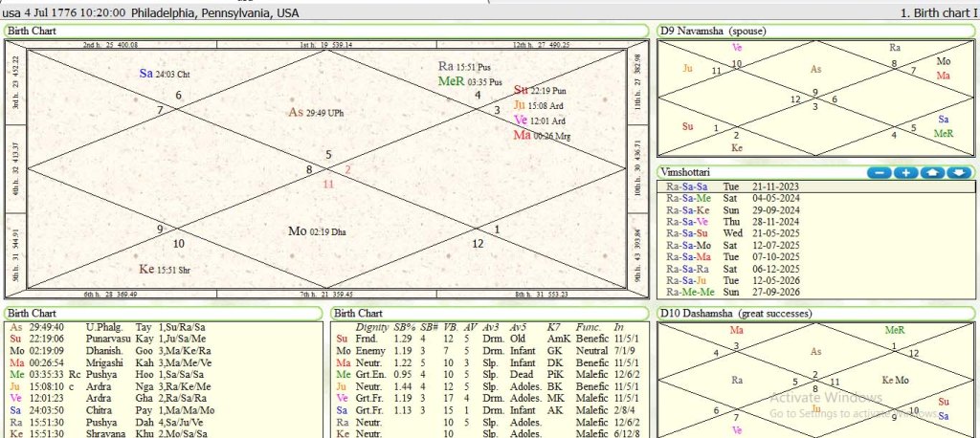Select the '1. Birth chart' title label

click(938, 13)
